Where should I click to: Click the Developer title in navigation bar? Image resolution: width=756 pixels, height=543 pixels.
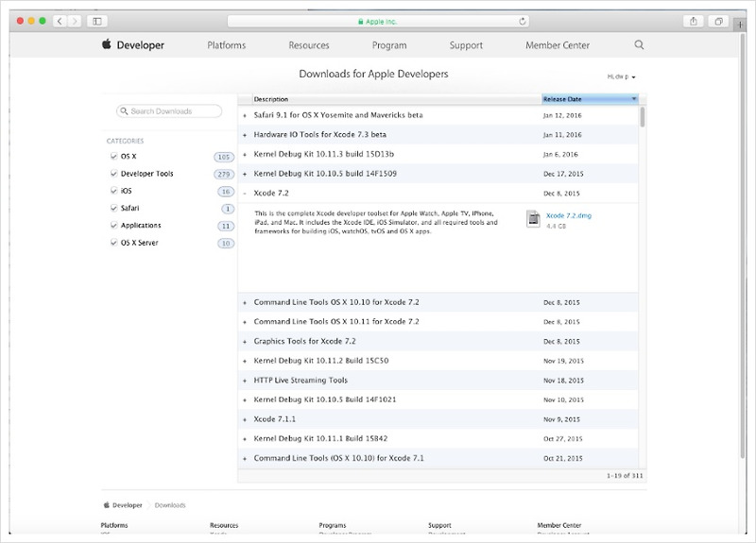click(x=140, y=45)
